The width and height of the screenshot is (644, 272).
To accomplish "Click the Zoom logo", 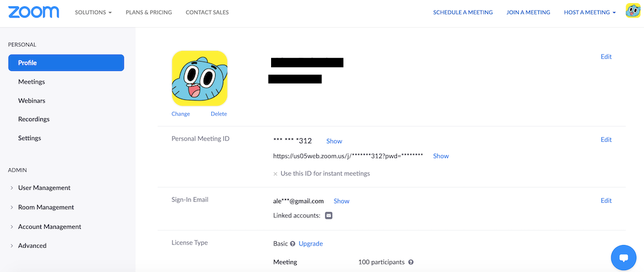I will [x=34, y=13].
